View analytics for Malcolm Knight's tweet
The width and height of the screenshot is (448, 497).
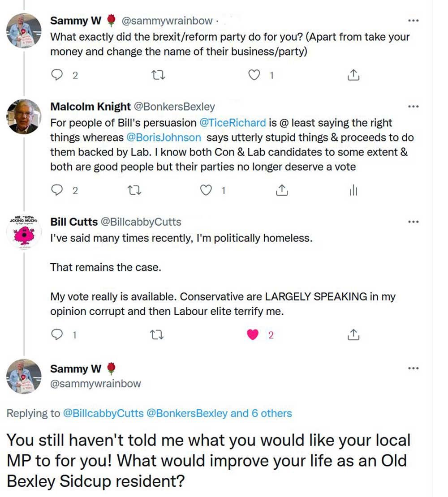point(353,191)
